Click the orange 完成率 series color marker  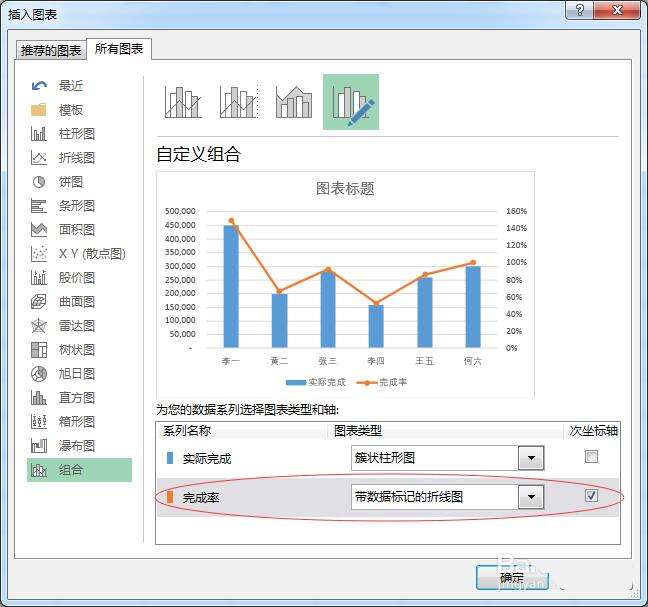169,497
